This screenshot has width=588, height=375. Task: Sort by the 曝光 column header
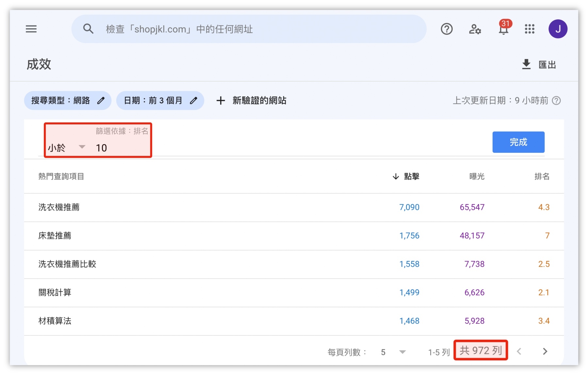[477, 176]
